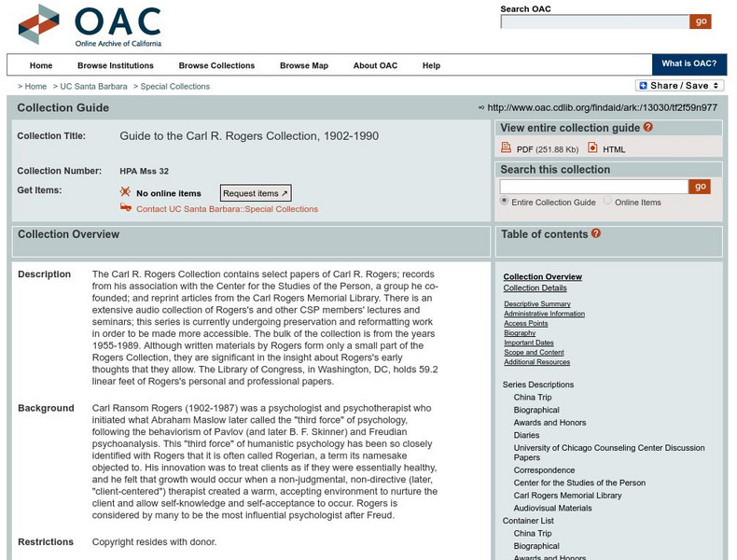This screenshot has height=560, width=737.
Task: Open Browse Institutions menu item
Action: click(x=116, y=65)
